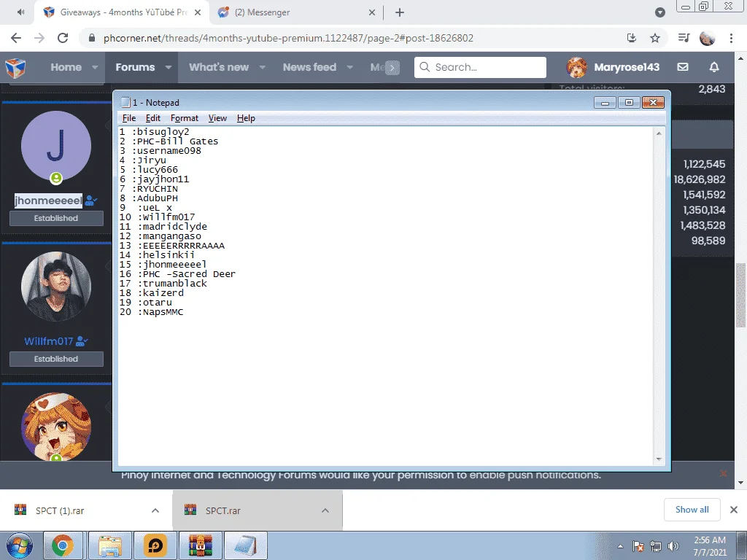Open Chrome three-dot menu
Image resolution: width=747 pixels, height=560 pixels.
coord(731,38)
